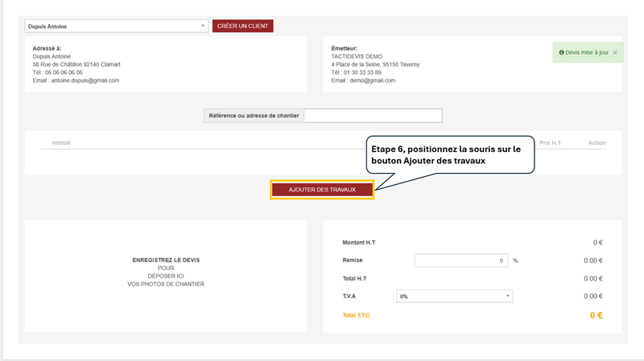644x361 pixels.
Task: Click the address 4 Place de la Seine, 95150 Taverny
Action: click(x=375, y=64)
